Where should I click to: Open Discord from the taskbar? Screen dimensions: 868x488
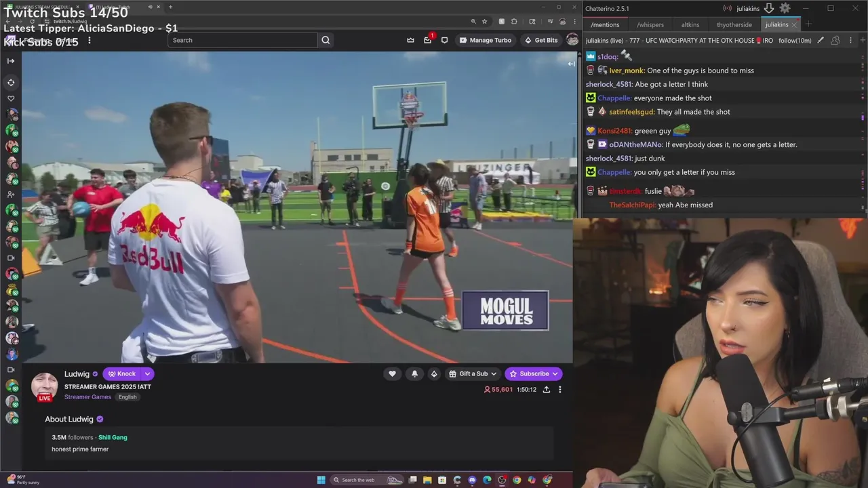pos(472,480)
